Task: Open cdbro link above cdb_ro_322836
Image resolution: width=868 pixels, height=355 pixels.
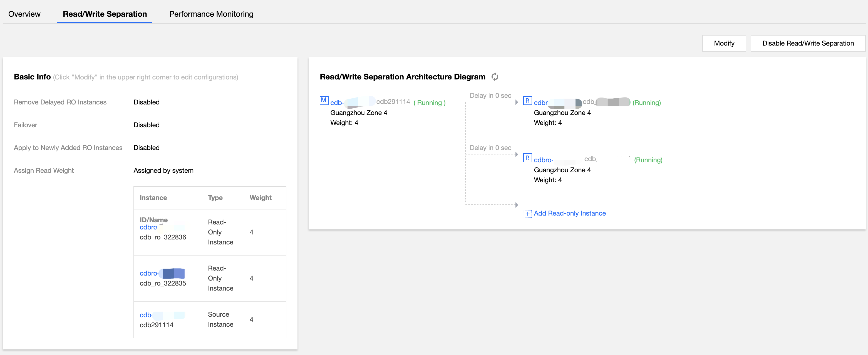Action: tap(148, 227)
